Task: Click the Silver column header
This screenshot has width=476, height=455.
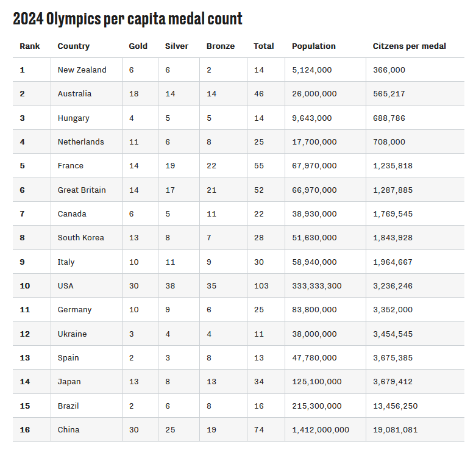Action: pyautogui.click(x=177, y=46)
